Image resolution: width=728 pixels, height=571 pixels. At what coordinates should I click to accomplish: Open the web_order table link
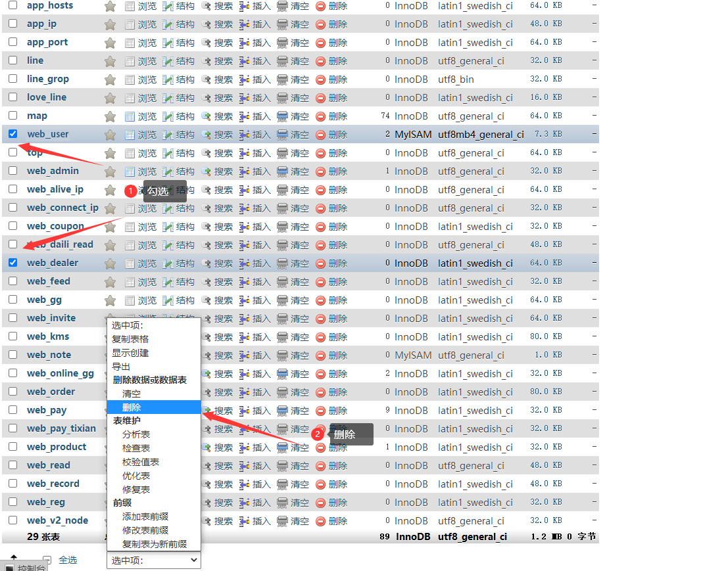[x=51, y=392]
